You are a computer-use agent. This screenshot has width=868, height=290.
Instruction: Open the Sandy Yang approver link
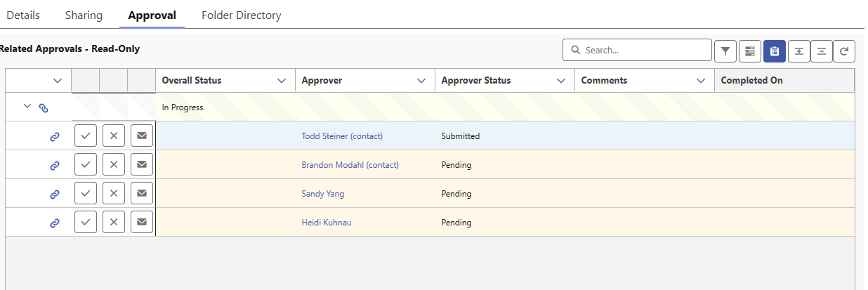tap(323, 194)
